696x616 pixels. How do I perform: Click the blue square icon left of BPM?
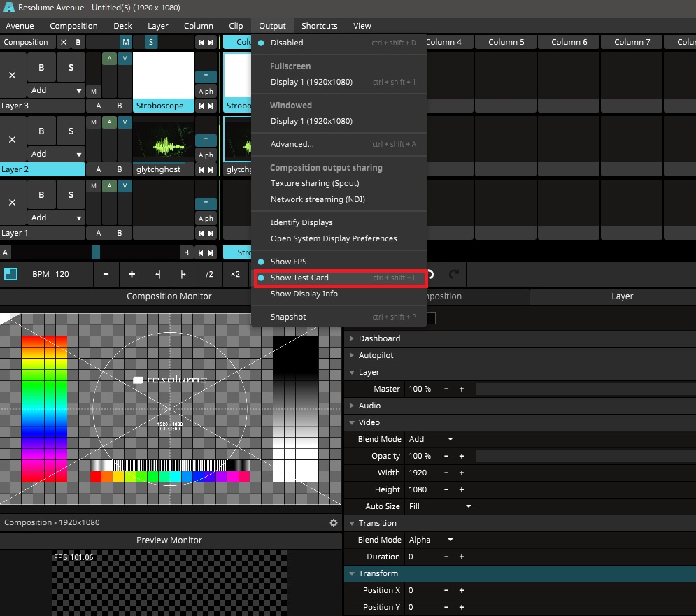pos(10,274)
